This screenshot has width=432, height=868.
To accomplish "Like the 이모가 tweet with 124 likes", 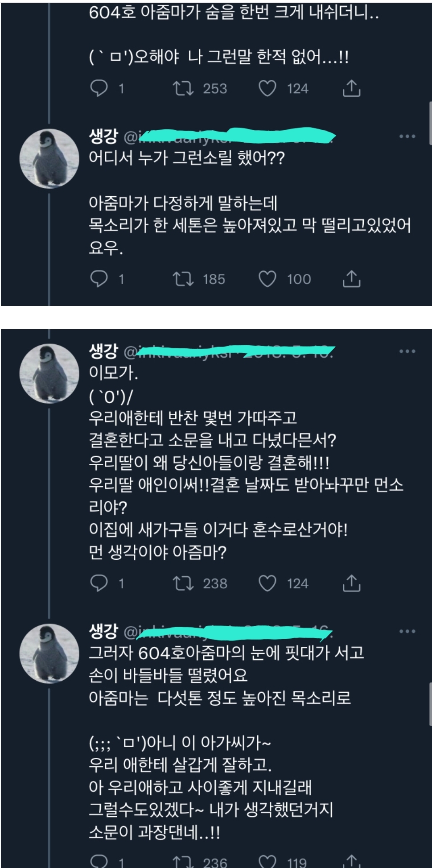I will click(267, 583).
